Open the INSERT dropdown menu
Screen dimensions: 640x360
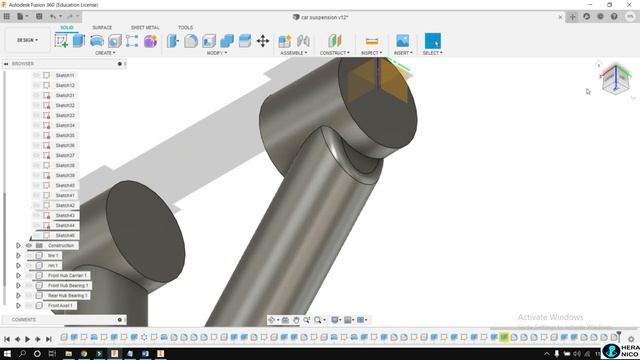[403, 53]
